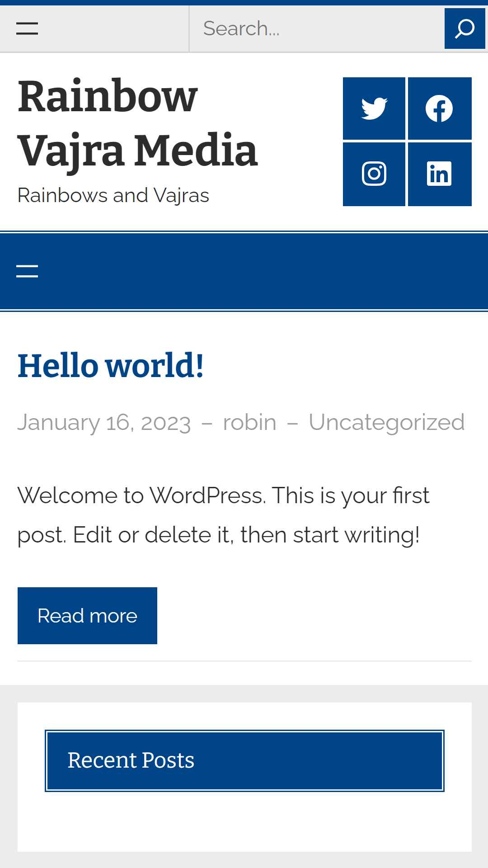This screenshot has width=488, height=868.
Task: Open the Facebook social link
Action: 440,108
